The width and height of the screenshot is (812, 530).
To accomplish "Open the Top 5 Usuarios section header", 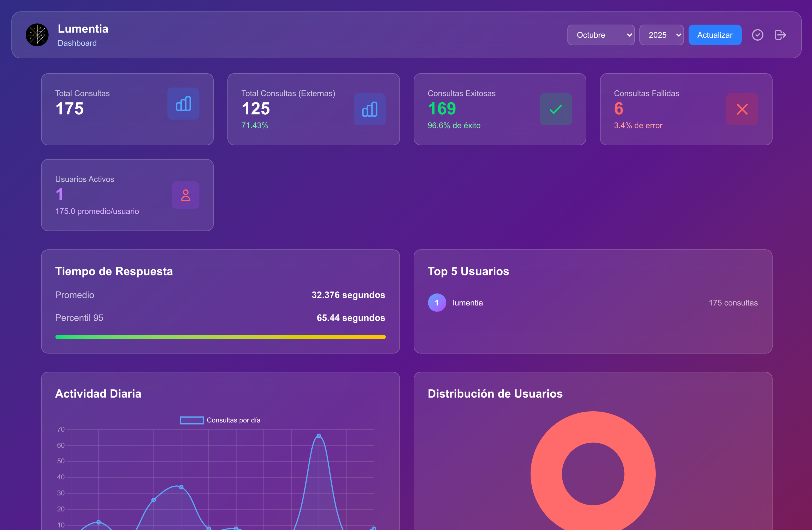I will tap(468, 271).
